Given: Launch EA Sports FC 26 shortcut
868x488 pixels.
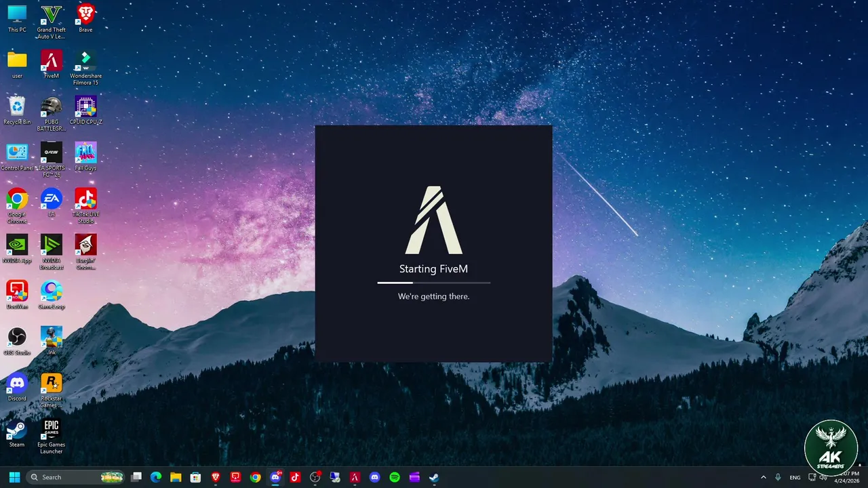Looking at the screenshot, I should pos(52,160).
